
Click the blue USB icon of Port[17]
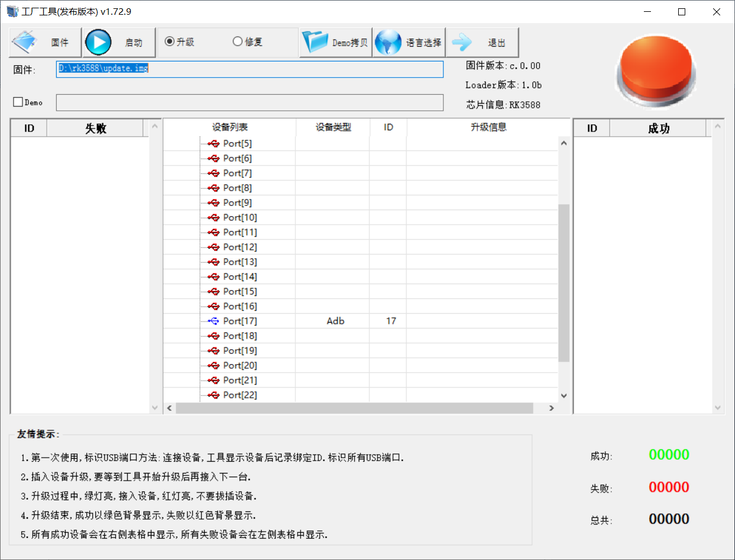[214, 321]
